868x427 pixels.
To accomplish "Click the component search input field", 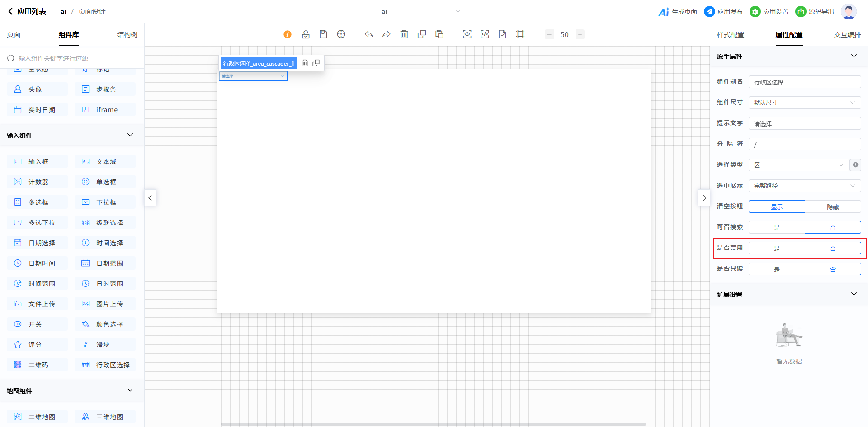I will (77, 58).
